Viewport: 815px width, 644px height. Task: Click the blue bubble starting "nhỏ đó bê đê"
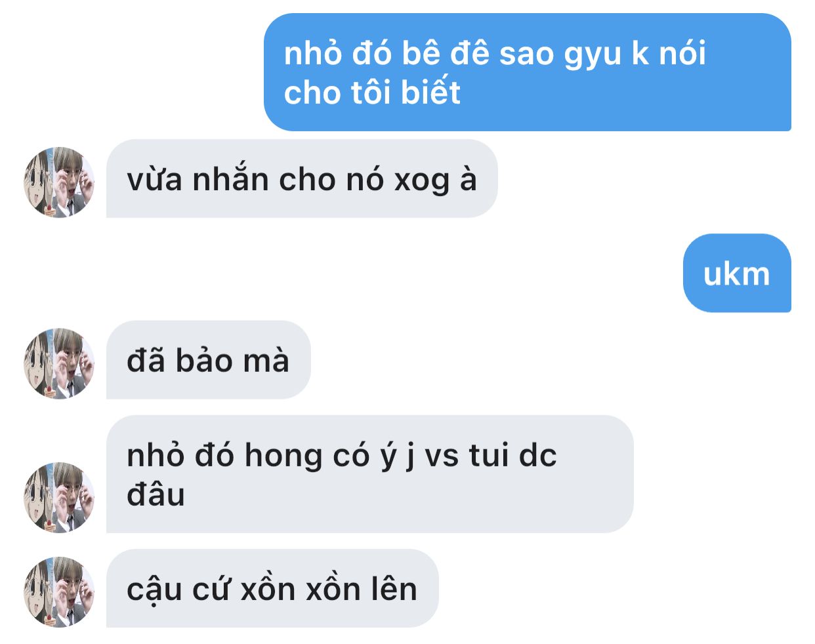[528, 72]
